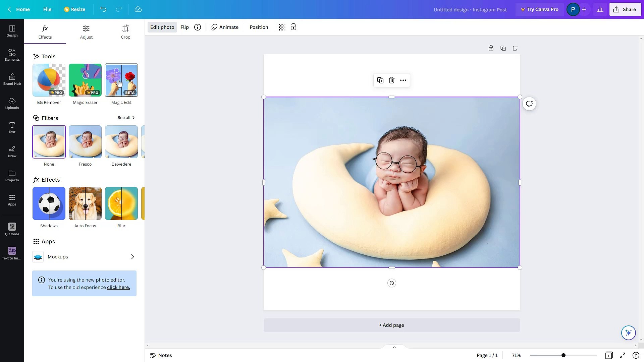Open the Magic Eraser tool
This screenshot has height=362, width=644.
(85, 80)
